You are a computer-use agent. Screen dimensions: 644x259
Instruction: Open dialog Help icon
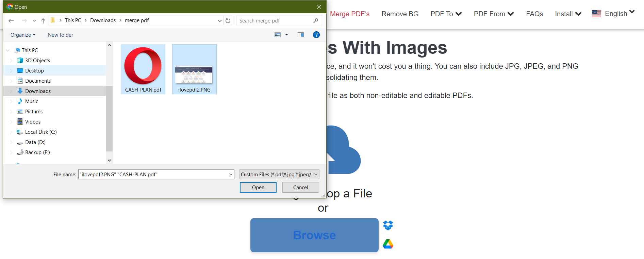316,35
